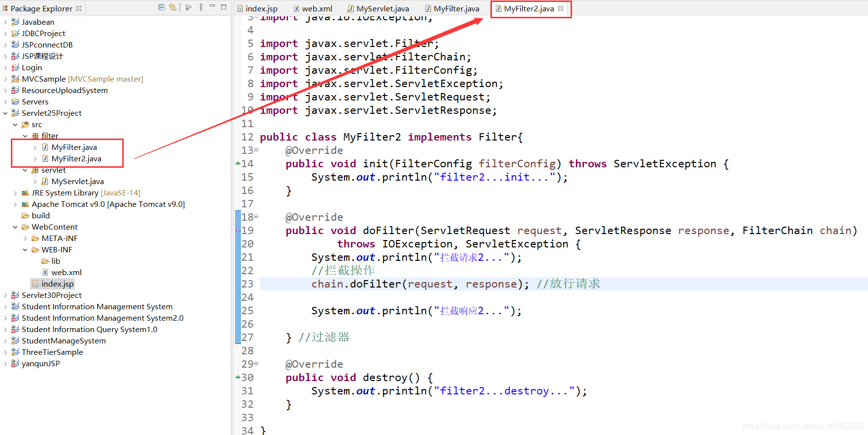Screen dimensions: 868x435
Task: Click the web.xml file icon in tree
Action: click(45, 272)
